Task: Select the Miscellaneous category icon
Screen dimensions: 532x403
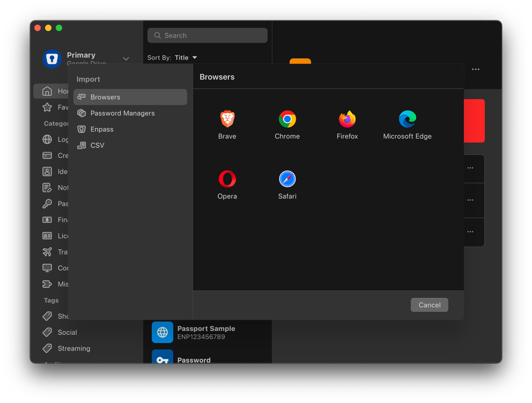Action: [x=47, y=284]
